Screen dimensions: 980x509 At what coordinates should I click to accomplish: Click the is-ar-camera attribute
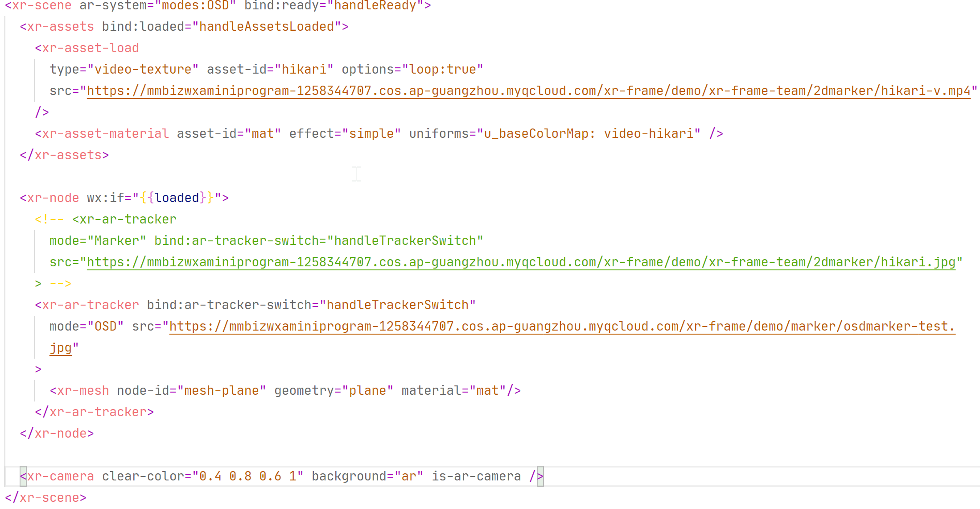[x=476, y=476]
